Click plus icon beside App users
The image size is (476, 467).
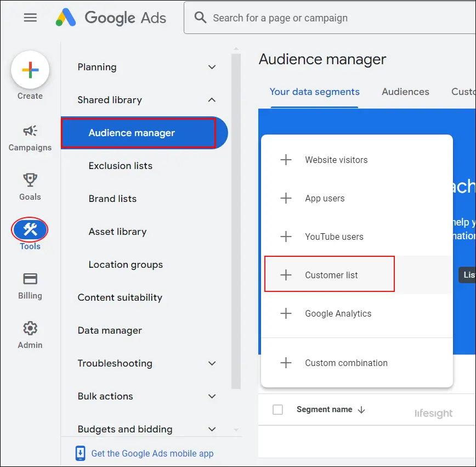pos(286,198)
